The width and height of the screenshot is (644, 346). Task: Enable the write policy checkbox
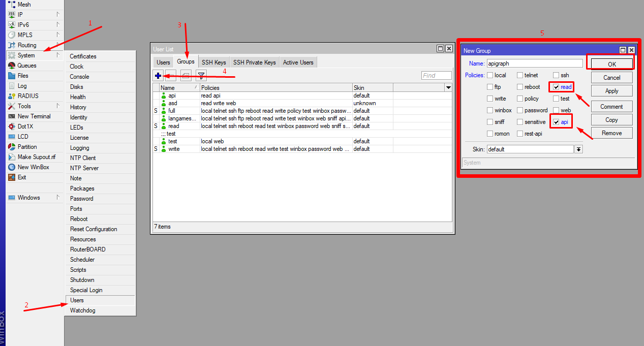(x=490, y=99)
